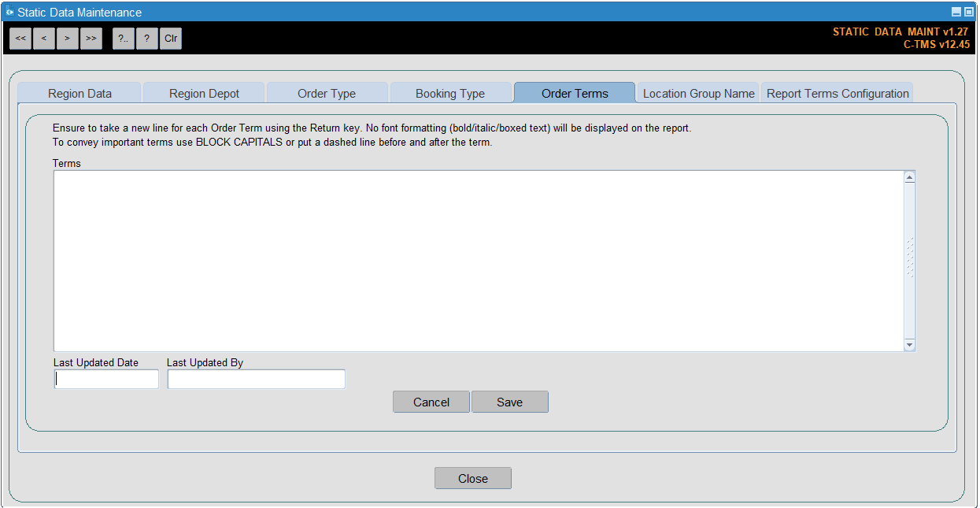Click the Static Data Maintenance title icon
This screenshot has height=508, width=980.
(9, 12)
